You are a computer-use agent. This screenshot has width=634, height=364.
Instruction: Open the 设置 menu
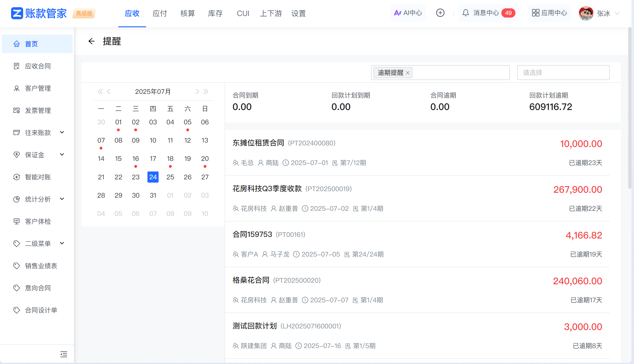pyautogui.click(x=298, y=13)
